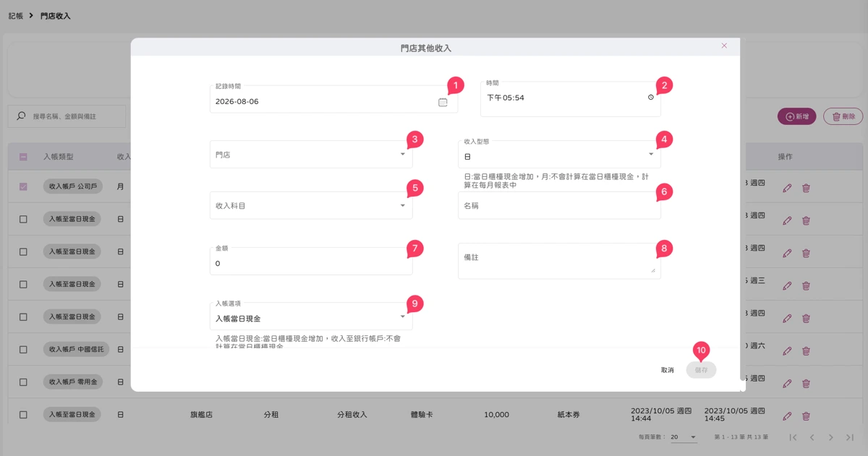Click the 2023/10/05 週四 14:45 timestamp cell
Image resolution: width=868 pixels, height=456 pixels.
tap(735, 413)
